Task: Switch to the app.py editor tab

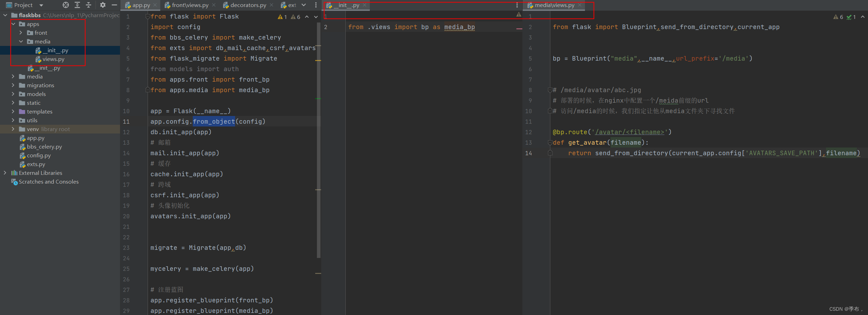Action: pyautogui.click(x=141, y=5)
